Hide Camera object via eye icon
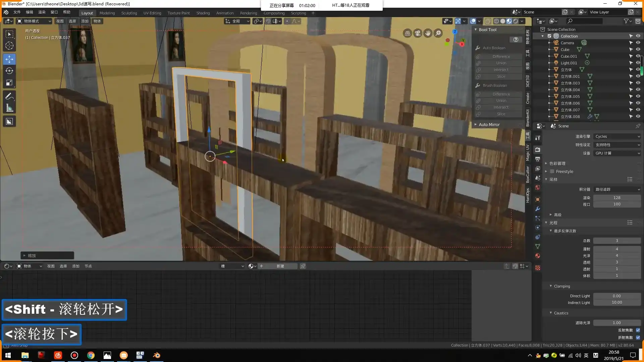This screenshot has height=362, width=644. (x=638, y=43)
